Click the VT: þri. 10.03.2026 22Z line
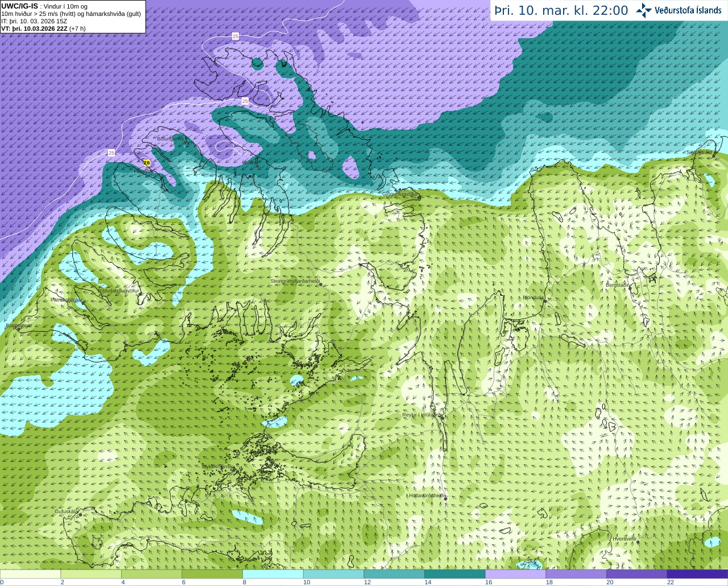 [x=43, y=28]
